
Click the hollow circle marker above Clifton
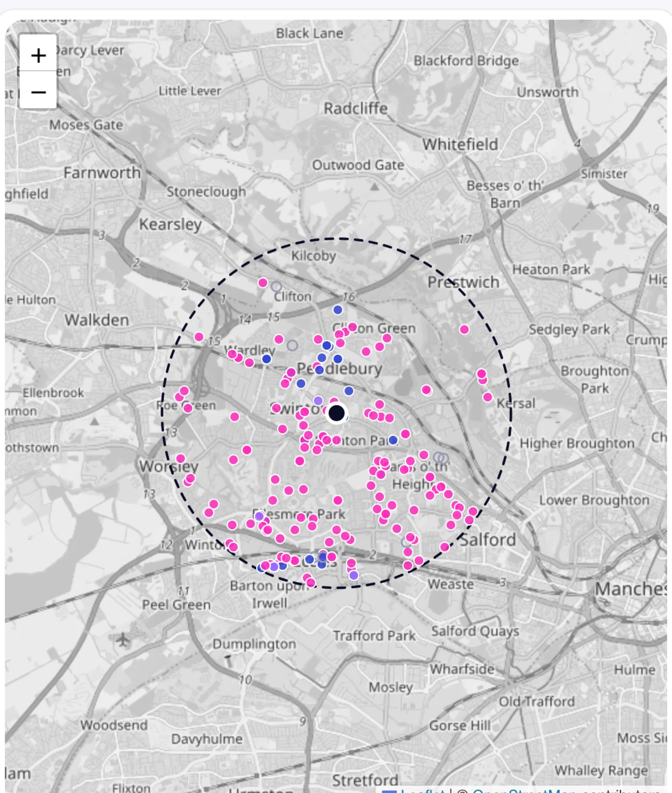click(x=276, y=287)
